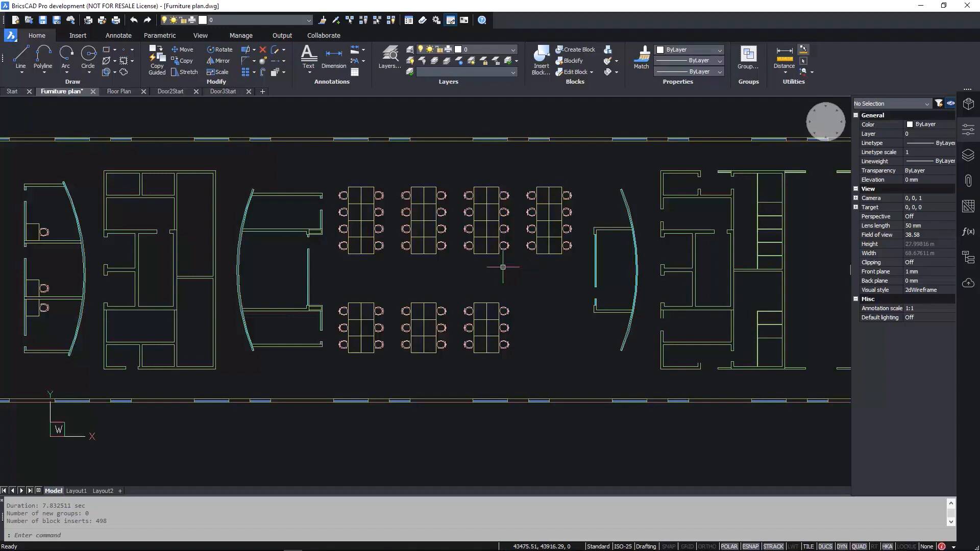This screenshot has width=980, height=551.
Task: Switch to the Layout1 tab
Action: pyautogui.click(x=77, y=491)
